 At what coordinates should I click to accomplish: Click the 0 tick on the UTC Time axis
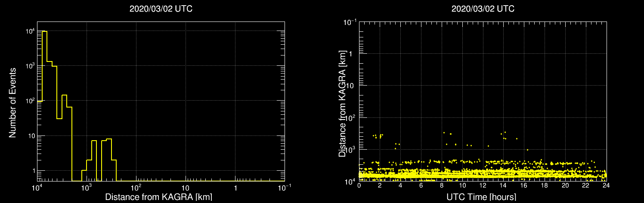click(x=359, y=186)
